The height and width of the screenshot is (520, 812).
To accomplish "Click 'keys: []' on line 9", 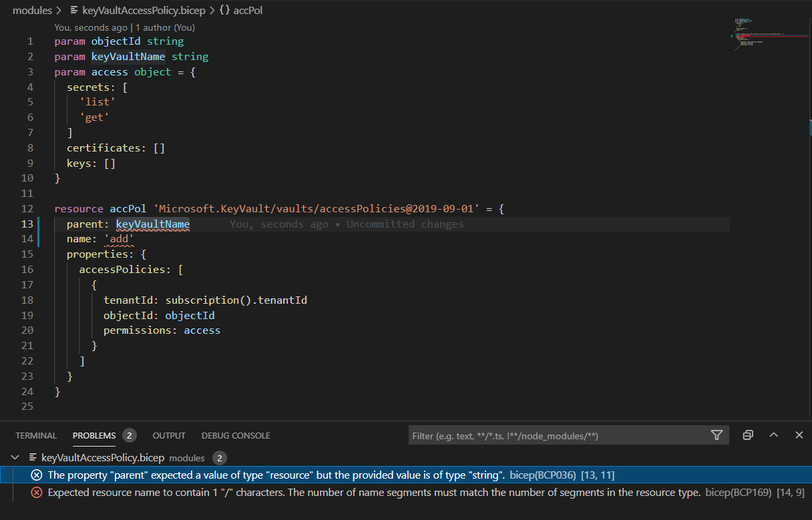I will point(91,164).
